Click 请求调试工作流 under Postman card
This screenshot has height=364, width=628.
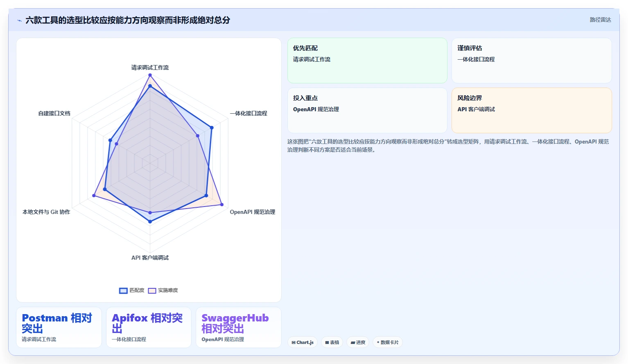[39, 339]
